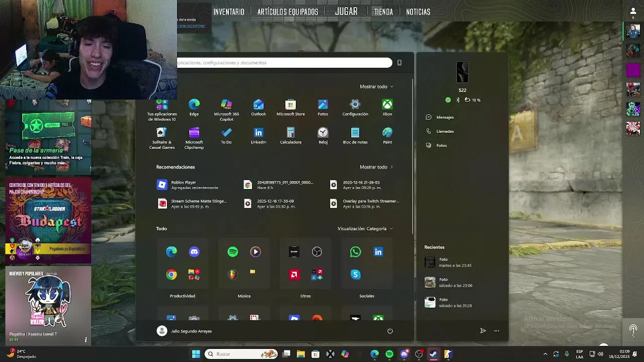Open Llamadas in phone panel
This screenshot has width=644, height=362.
[440, 131]
